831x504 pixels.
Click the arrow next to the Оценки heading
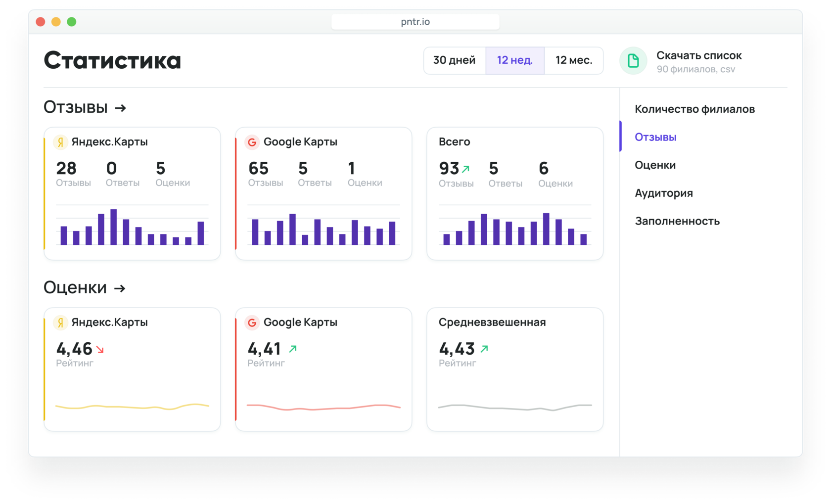click(120, 288)
